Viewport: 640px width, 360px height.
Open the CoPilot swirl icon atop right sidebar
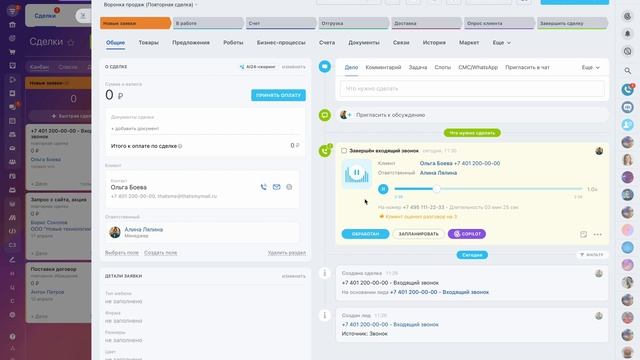click(x=627, y=16)
